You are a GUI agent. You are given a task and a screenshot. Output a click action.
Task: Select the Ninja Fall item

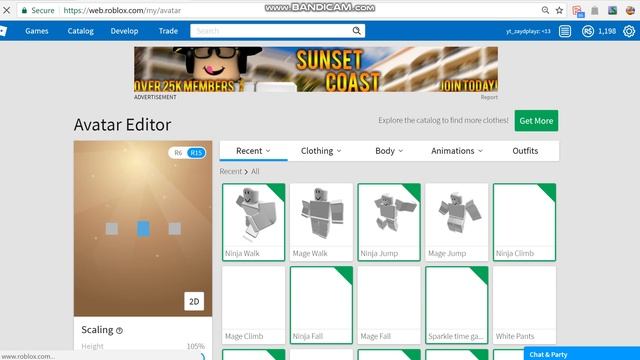321,305
